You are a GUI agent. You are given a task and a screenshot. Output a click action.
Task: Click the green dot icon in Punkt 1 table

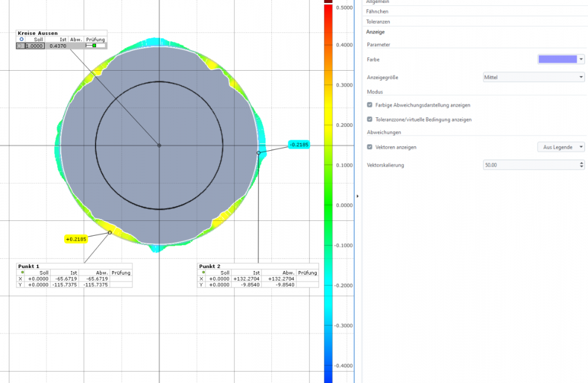tap(22, 272)
